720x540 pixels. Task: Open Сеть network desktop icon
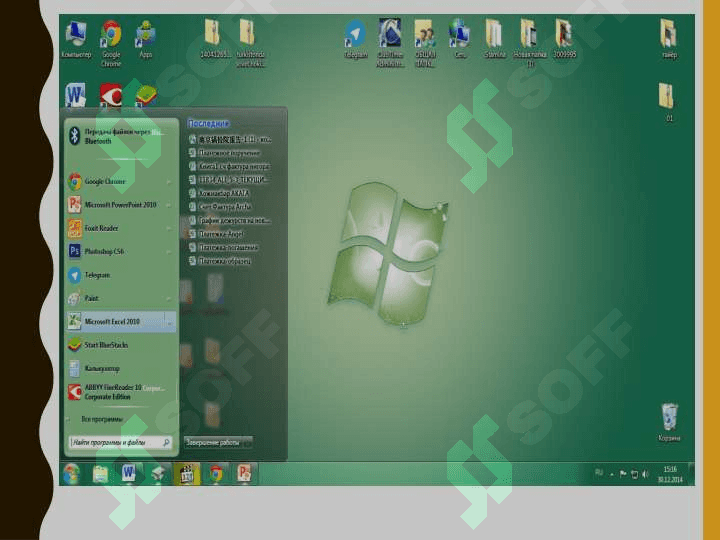pyautogui.click(x=460, y=39)
